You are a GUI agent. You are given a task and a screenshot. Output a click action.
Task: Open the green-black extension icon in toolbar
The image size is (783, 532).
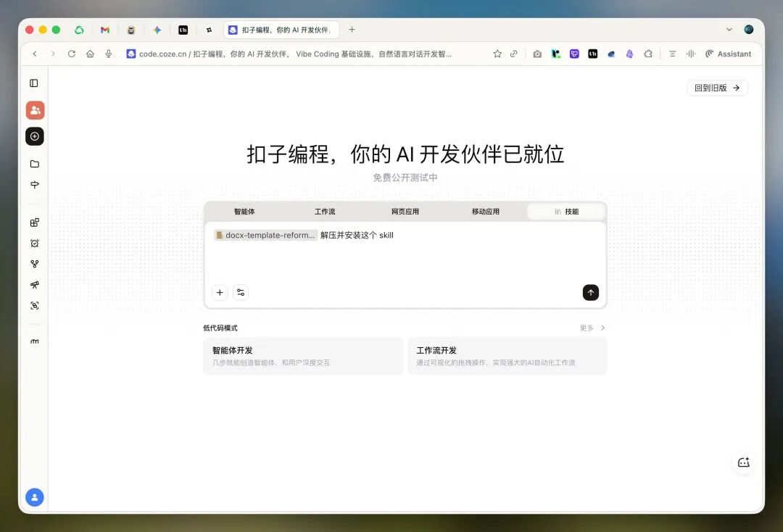(x=556, y=54)
